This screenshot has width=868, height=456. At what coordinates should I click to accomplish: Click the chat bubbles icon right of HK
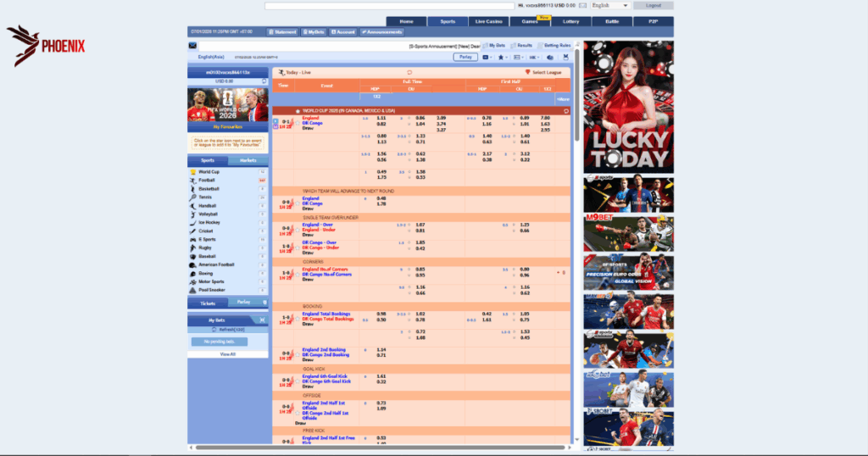[549, 58]
